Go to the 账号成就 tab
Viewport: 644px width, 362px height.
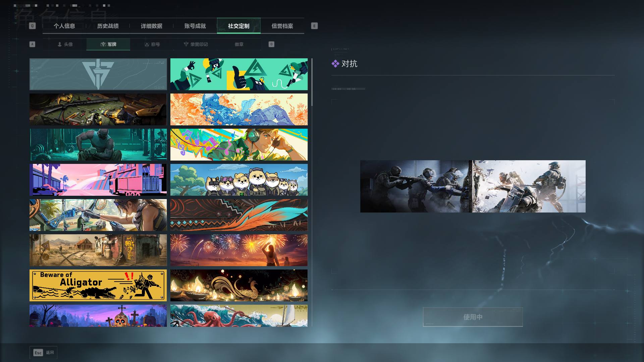pos(195,26)
